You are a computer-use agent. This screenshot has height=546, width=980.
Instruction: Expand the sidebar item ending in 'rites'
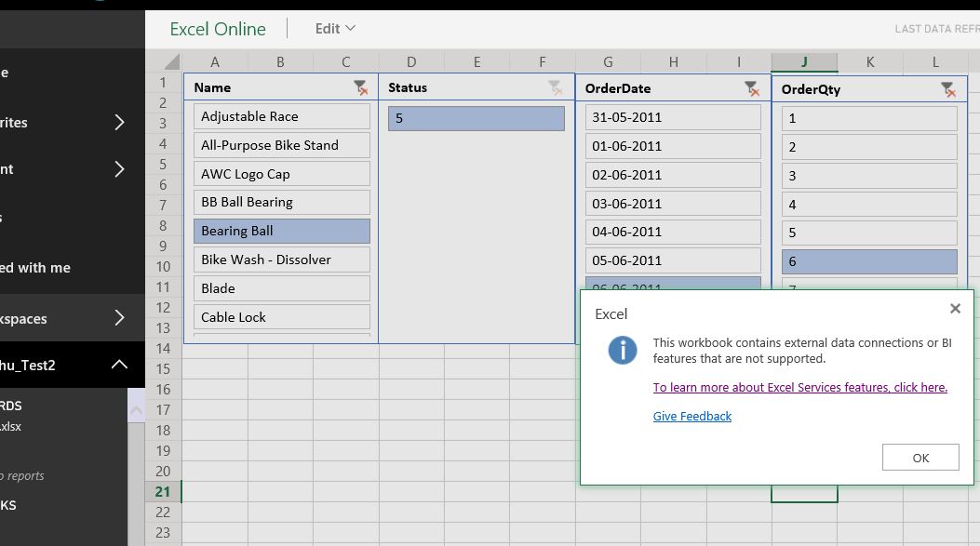119,123
